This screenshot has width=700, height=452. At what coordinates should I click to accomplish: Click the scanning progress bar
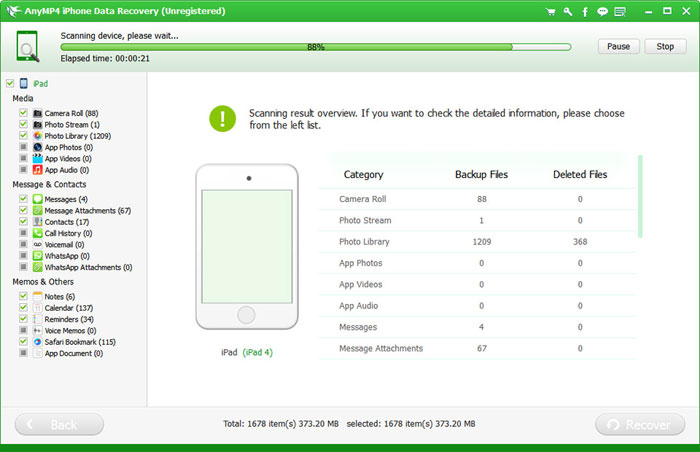pos(315,47)
